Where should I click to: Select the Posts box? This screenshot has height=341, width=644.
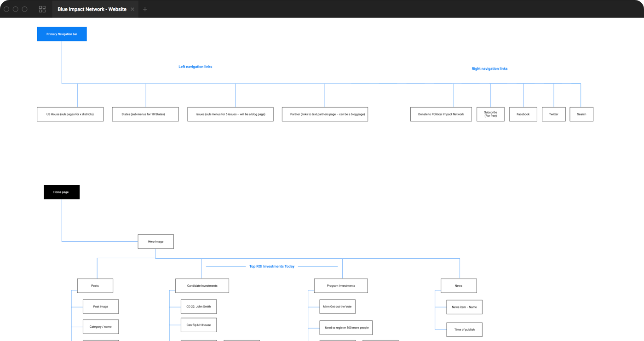click(95, 286)
